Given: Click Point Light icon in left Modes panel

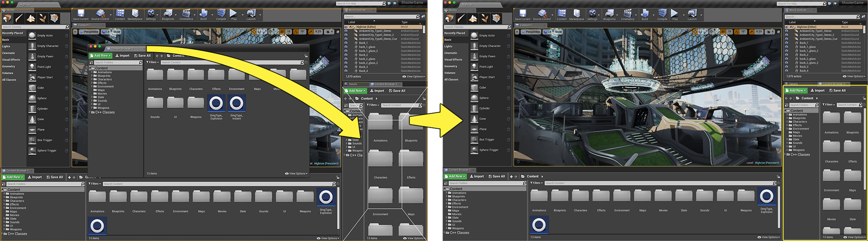Looking at the screenshot, I should (x=32, y=67).
